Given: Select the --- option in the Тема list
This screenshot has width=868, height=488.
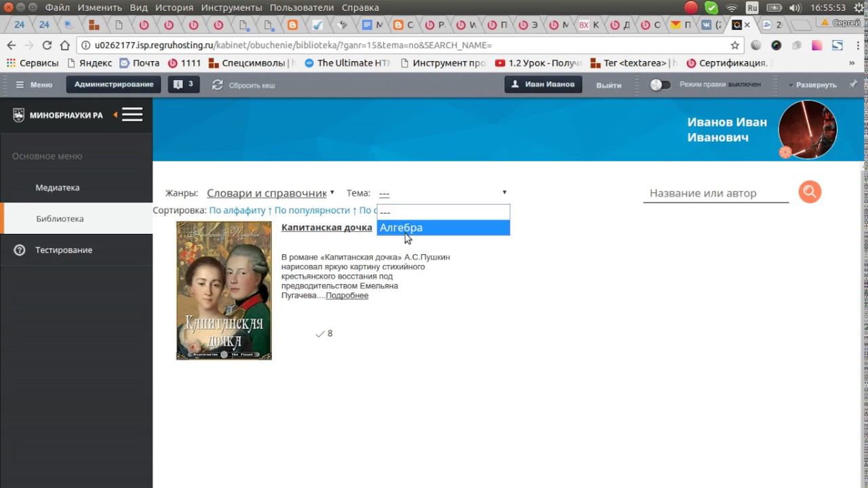Looking at the screenshot, I should coord(443,212).
